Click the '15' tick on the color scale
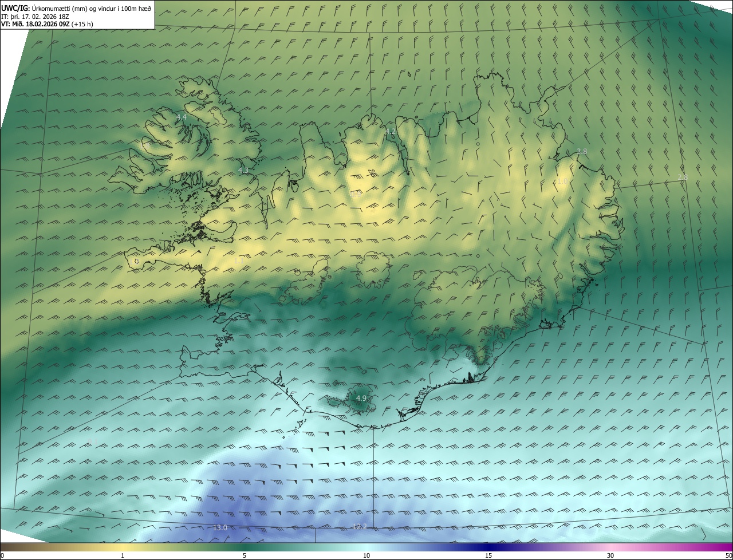The height and width of the screenshot is (560, 733). 488,555
